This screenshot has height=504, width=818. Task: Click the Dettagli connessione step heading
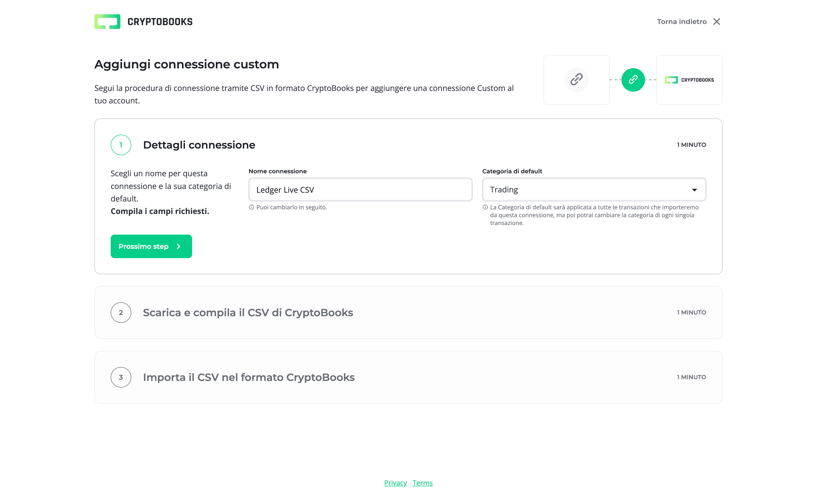pos(199,145)
